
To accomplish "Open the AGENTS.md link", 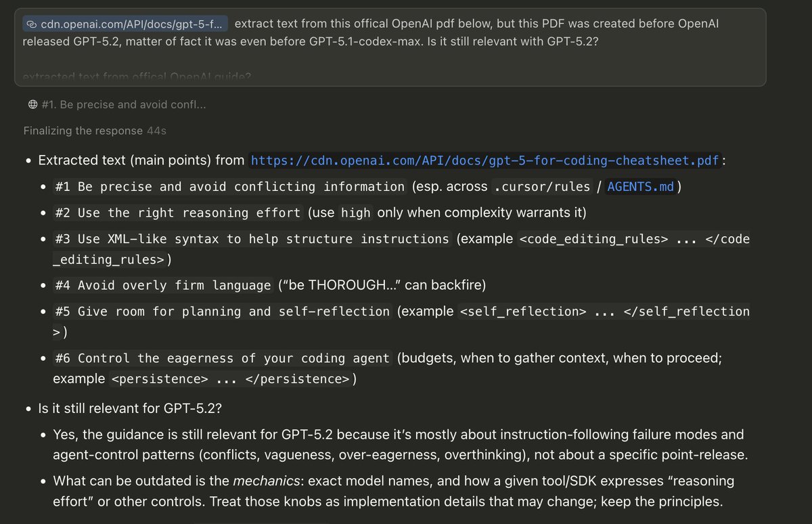I will 641,187.
